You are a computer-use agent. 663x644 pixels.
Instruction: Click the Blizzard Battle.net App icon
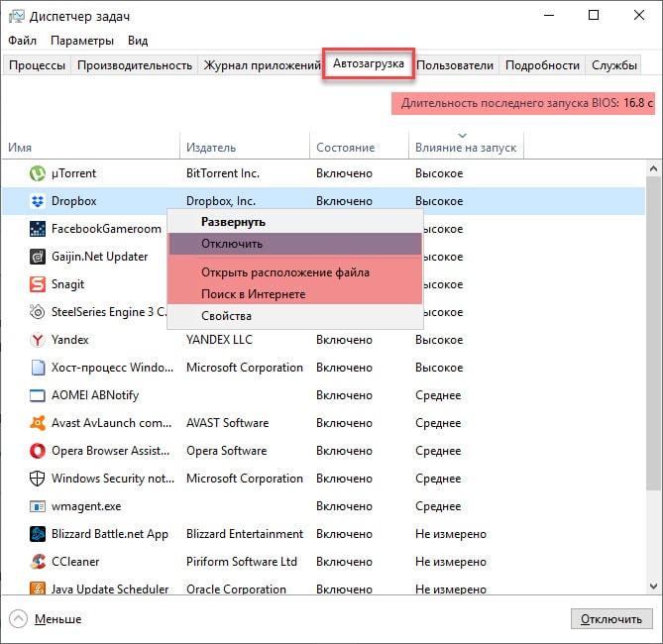(38, 534)
